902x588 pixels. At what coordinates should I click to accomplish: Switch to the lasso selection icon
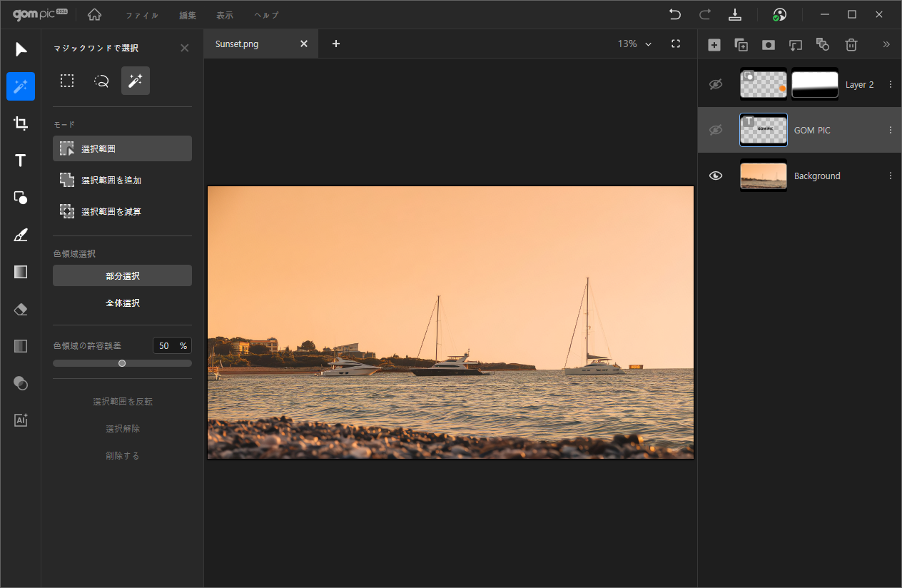(101, 81)
